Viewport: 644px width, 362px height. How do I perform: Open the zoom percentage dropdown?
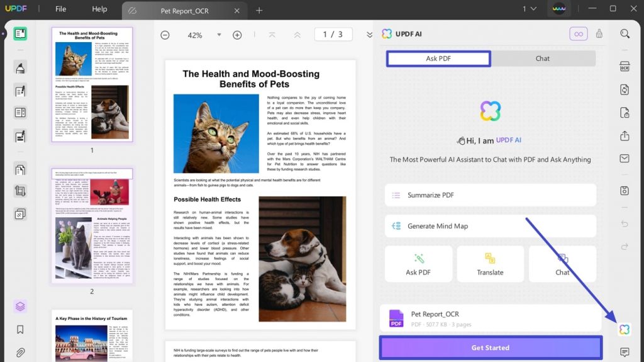pos(219,35)
